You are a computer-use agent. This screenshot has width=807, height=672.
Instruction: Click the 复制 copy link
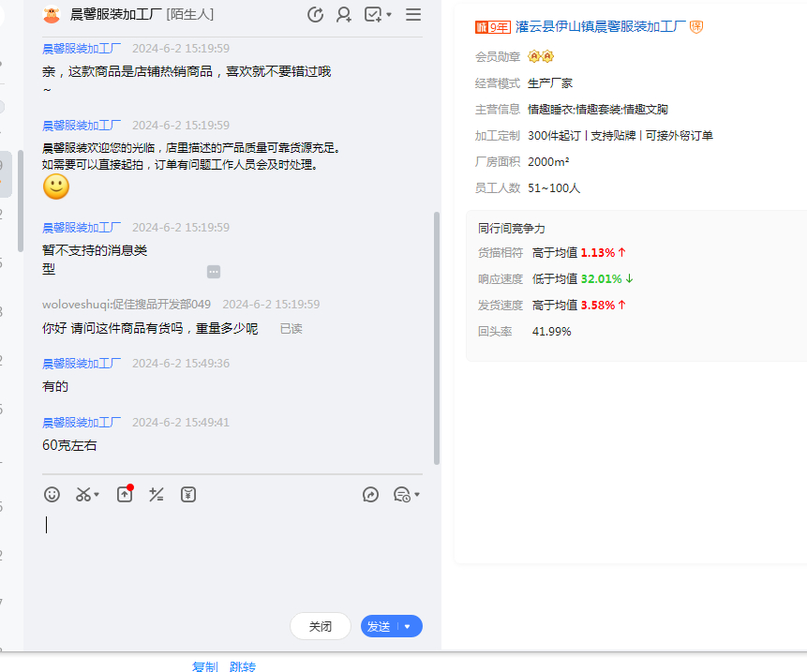point(205,666)
